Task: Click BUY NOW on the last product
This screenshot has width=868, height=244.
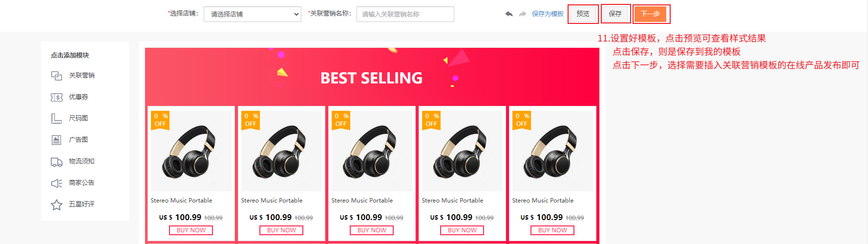Action: pos(552,230)
